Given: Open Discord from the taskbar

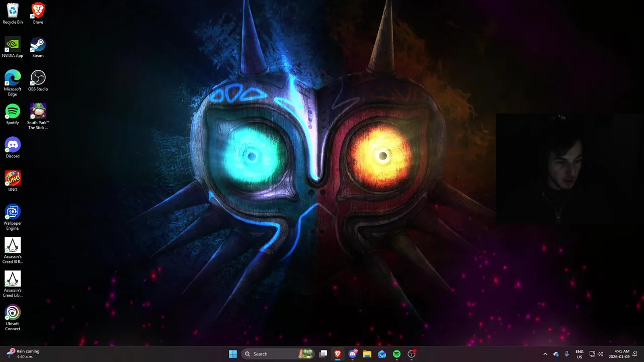Looking at the screenshot, I should click(x=353, y=354).
